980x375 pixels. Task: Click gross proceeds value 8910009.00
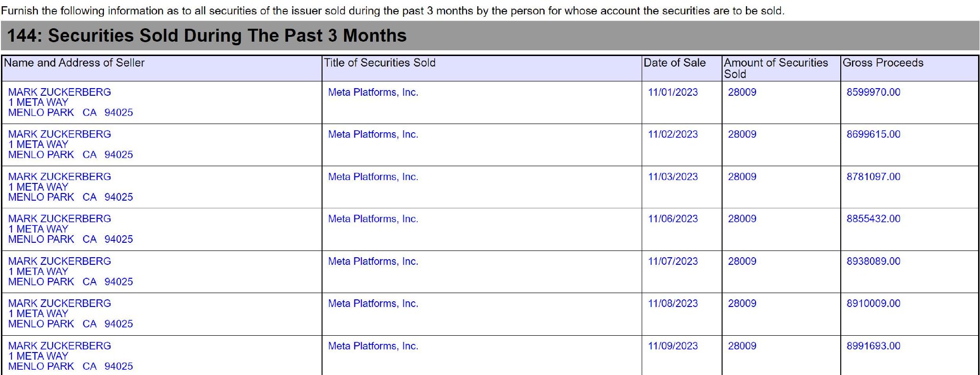click(x=873, y=304)
